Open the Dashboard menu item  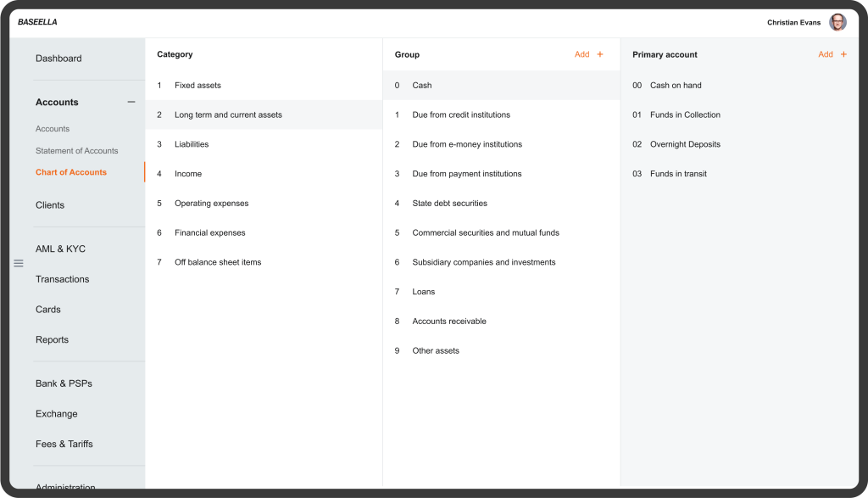coord(58,59)
